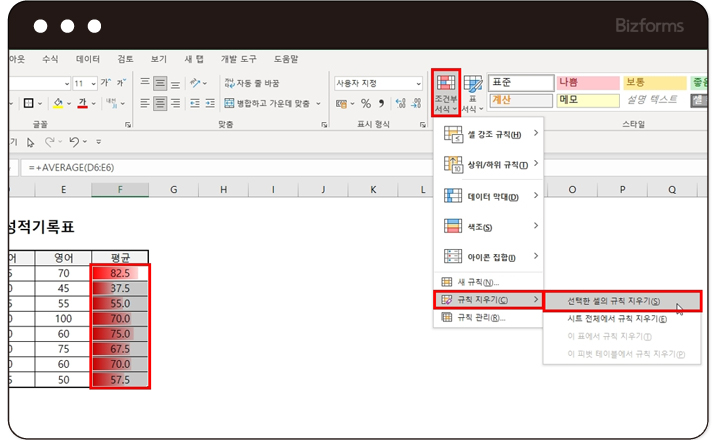The image size is (715, 440).
Task: Select the cell showing 82.5
Action: (120, 273)
